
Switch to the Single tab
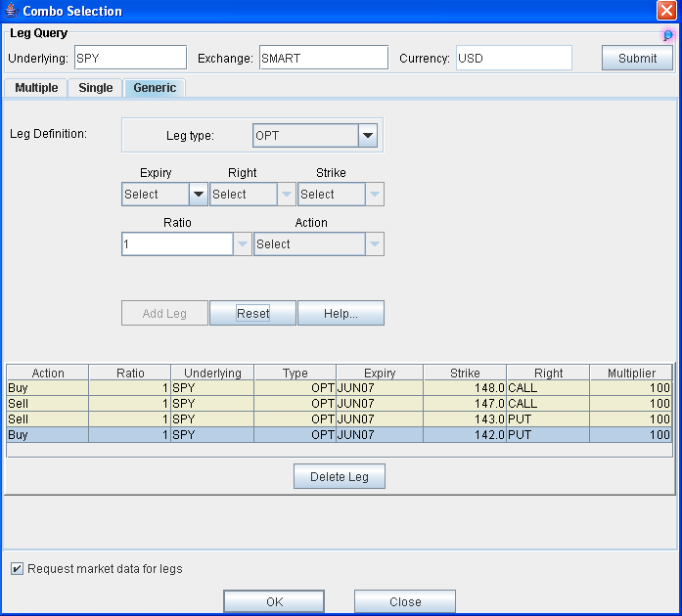pyautogui.click(x=96, y=88)
